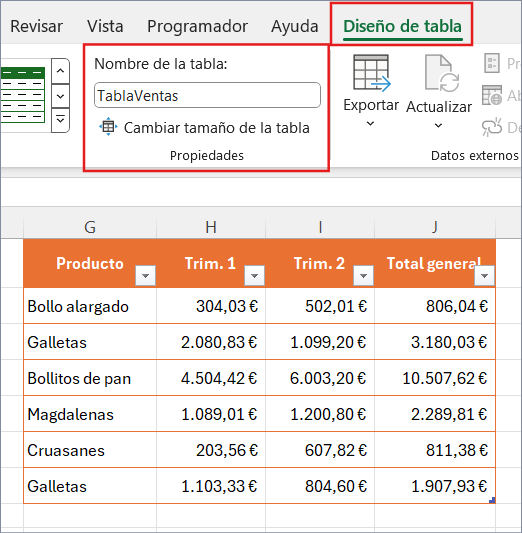Click the Total general header cell
The image size is (522, 533).
(435, 263)
